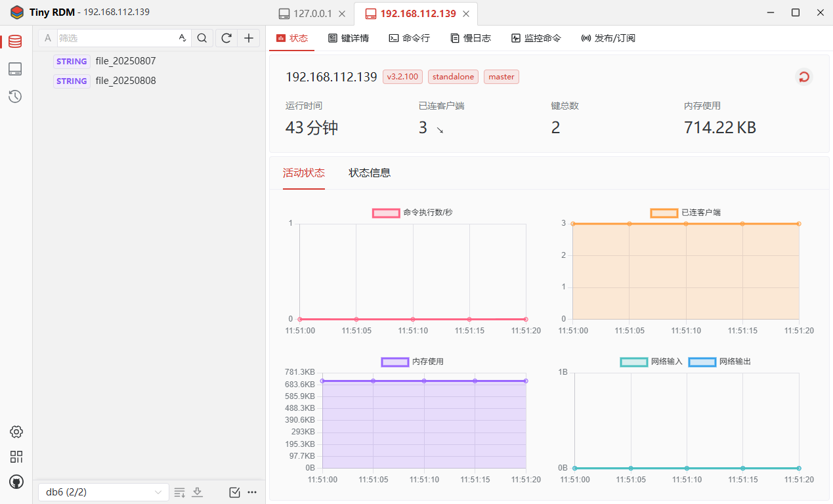Click the key type filter 'A' button
This screenshot has width=833, height=504.
tap(47, 38)
